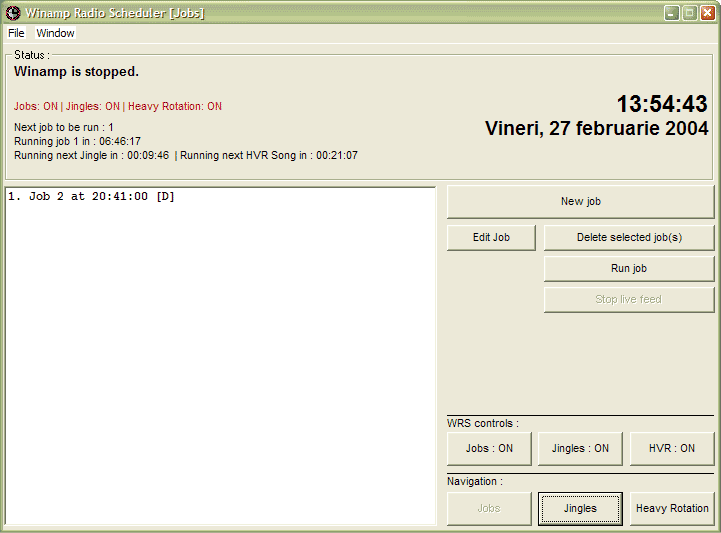
Task: Click the 'Winamp is stopped.' status text
Action: 76,72
